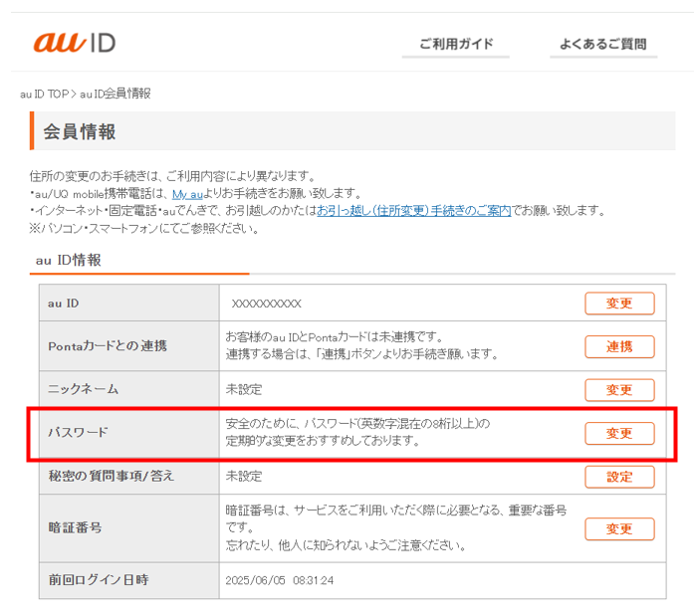The width and height of the screenshot is (694, 616).
Task: Click 変更 button in ニックネーム row
Action: point(619,390)
